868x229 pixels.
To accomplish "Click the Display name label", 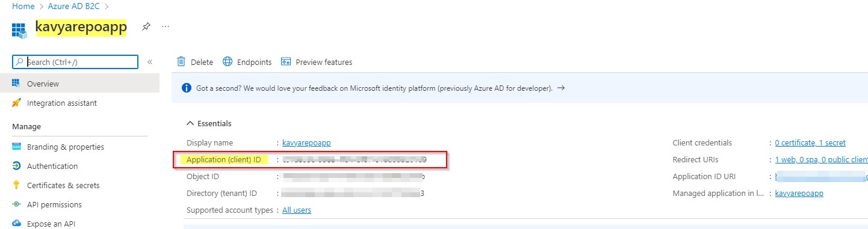I will (209, 143).
